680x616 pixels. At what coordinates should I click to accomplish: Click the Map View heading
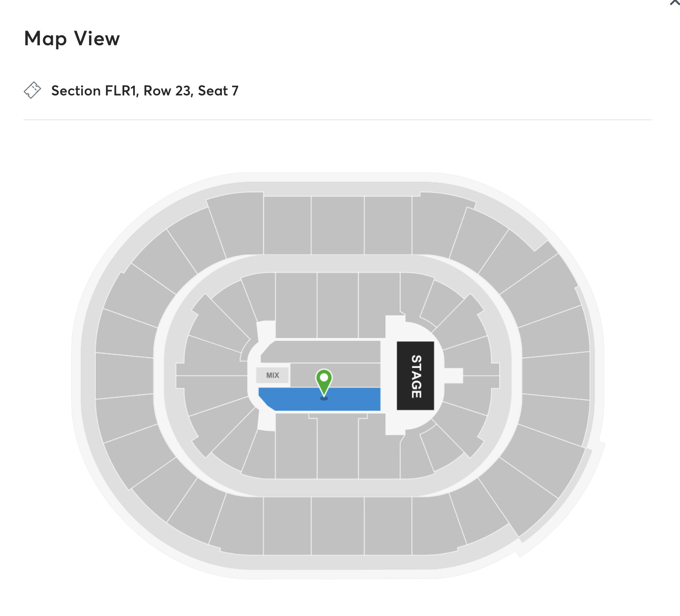(x=72, y=39)
